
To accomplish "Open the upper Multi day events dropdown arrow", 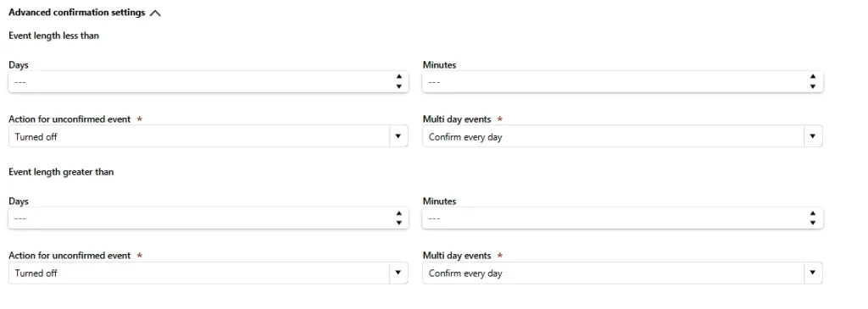I will click(813, 136).
